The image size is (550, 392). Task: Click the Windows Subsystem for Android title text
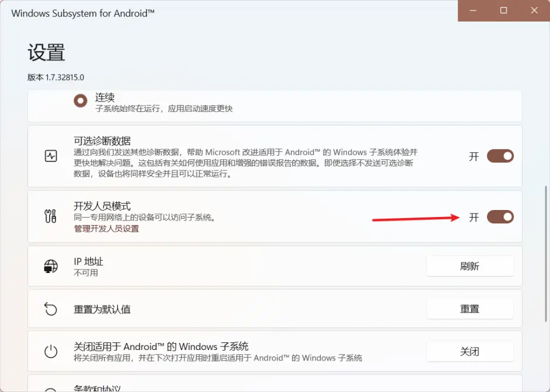tap(83, 13)
